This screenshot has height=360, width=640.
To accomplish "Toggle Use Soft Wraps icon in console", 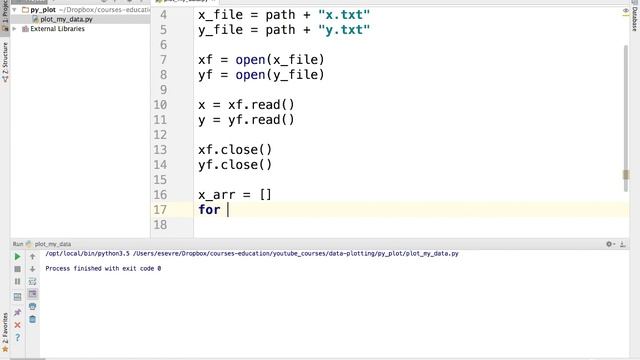I will [x=33, y=281].
